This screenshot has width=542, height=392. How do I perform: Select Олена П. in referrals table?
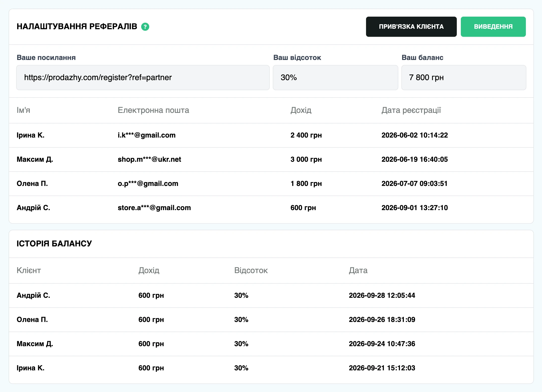[32, 184]
